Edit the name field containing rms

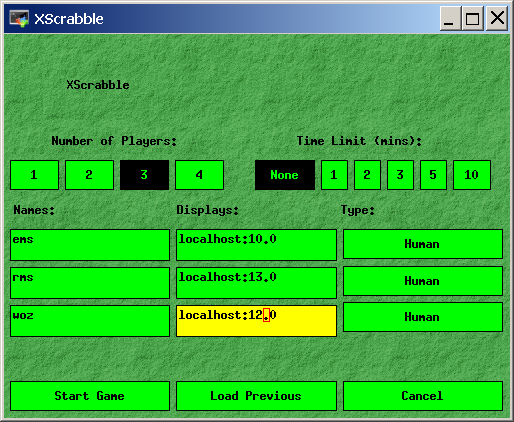tap(90, 283)
